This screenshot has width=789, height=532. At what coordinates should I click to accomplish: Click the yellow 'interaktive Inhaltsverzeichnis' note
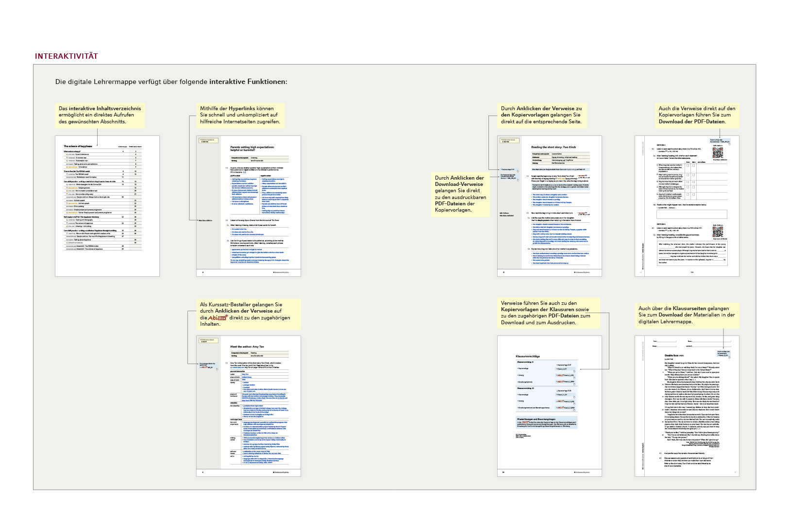[x=100, y=116]
